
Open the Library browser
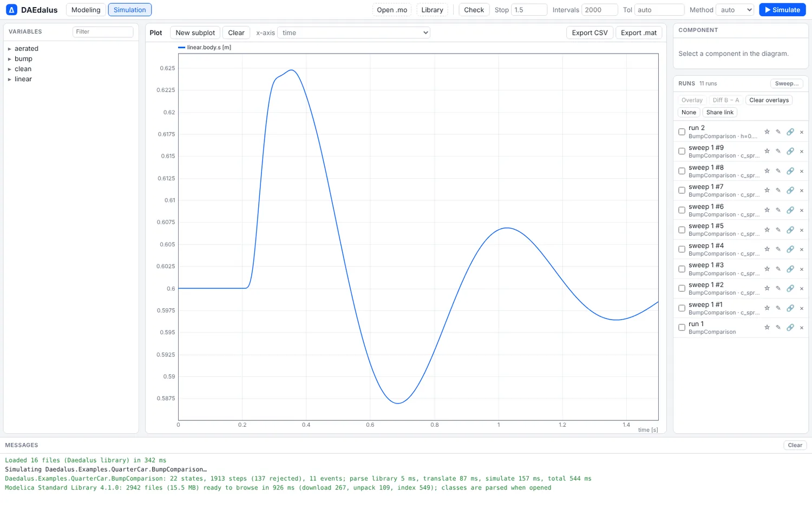[x=432, y=10]
